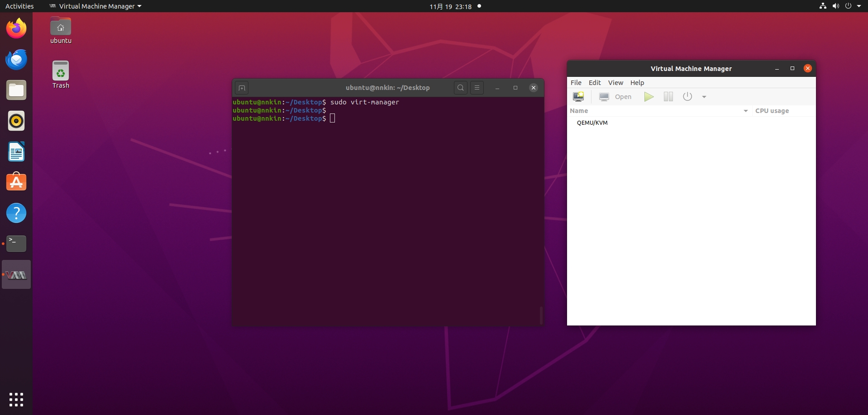This screenshot has width=868, height=415.
Task: Expand the shutdown options dropdown arrow
Action: [x=704, y=97]
